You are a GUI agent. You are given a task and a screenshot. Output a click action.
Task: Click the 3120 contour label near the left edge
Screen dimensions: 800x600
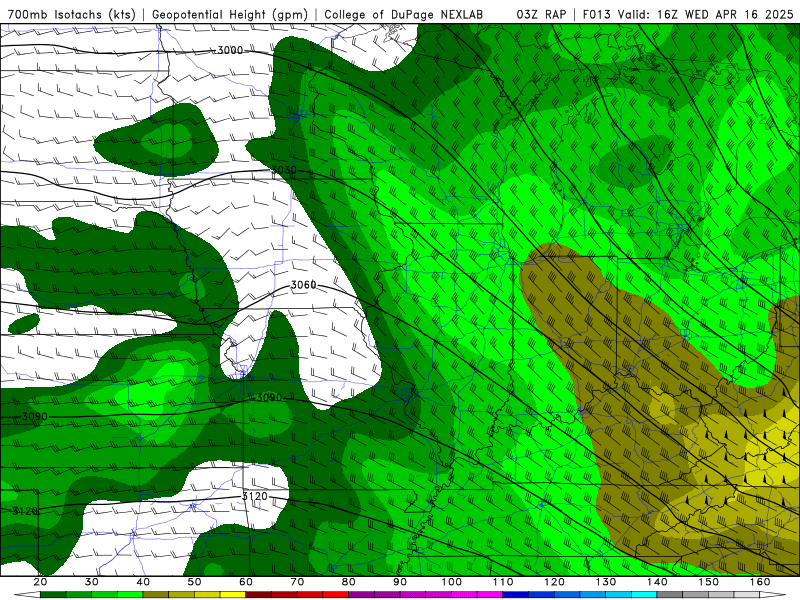click(x=24, y=511)
